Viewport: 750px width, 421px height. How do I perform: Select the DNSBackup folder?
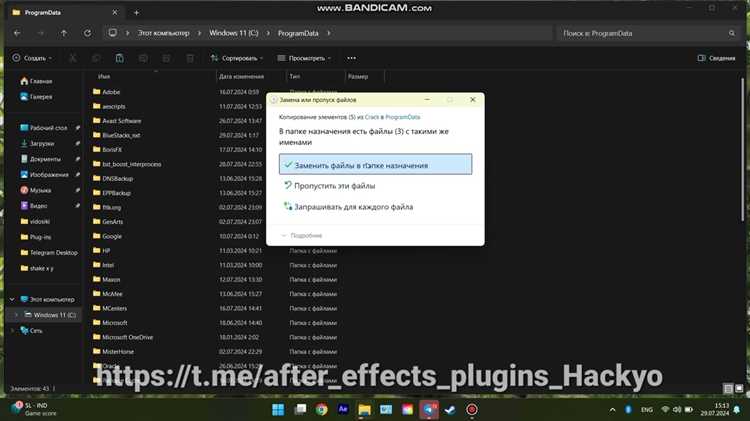coord(113,178)
